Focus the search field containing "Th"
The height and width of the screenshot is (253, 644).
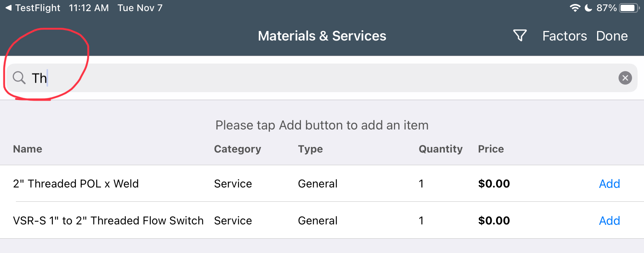click(x=322, y=78)
